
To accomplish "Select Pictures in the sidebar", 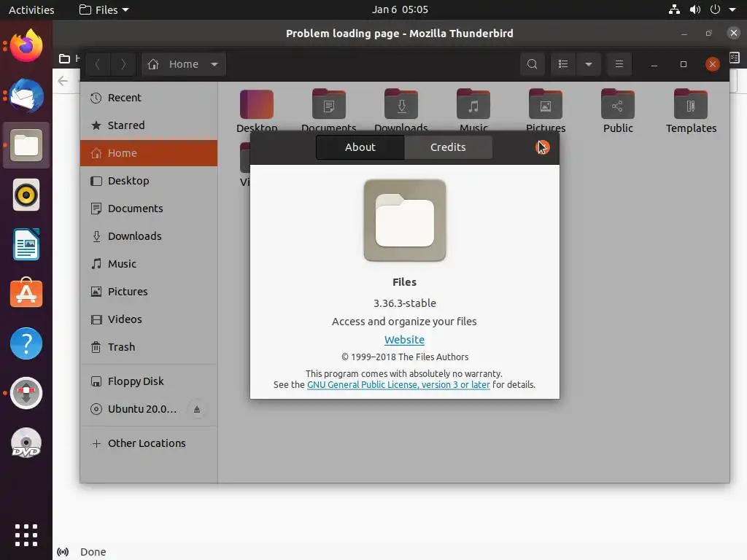I will (x=149, y=292).
